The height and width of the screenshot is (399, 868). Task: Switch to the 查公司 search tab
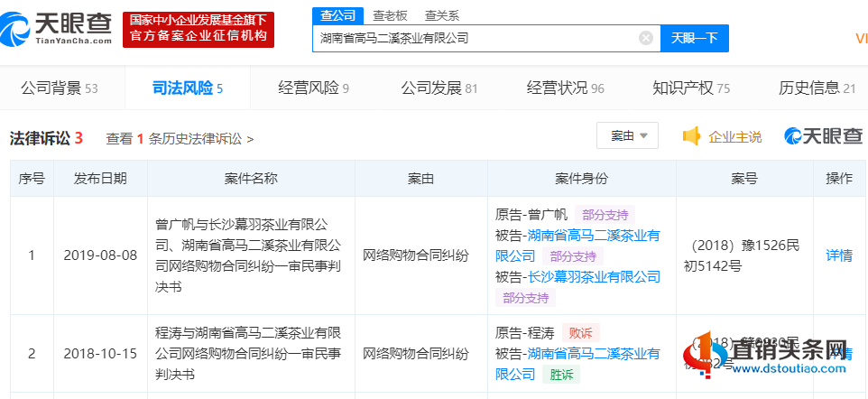[337, 15]
